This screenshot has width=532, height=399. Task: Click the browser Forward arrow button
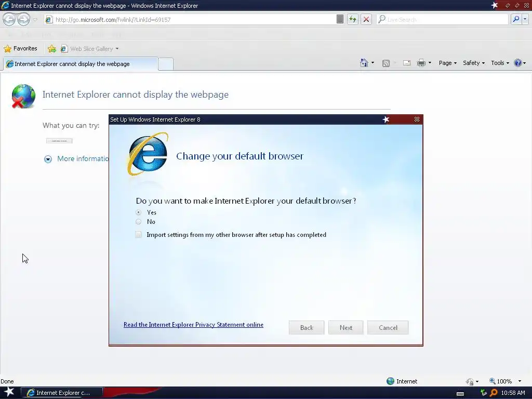[x=23, y=19]
